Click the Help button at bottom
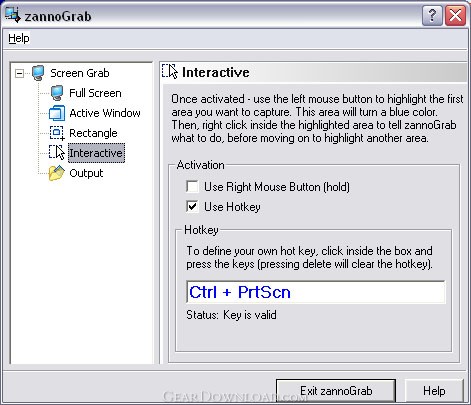The height and width of the screenshot is (405, 471). point(434,391)
